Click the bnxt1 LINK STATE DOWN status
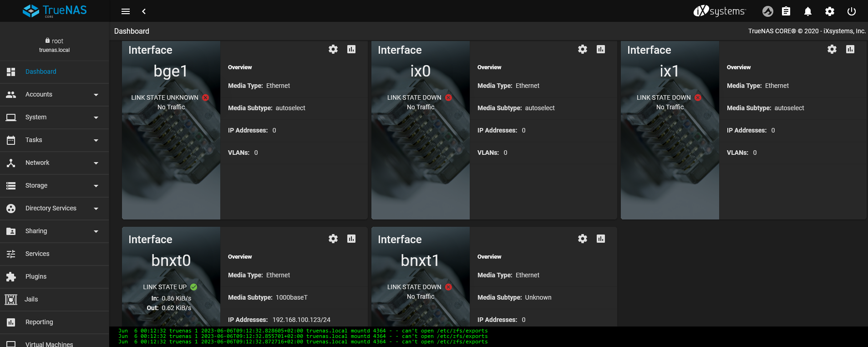Screen dimensions: 868x347 (x=419, y=287)
